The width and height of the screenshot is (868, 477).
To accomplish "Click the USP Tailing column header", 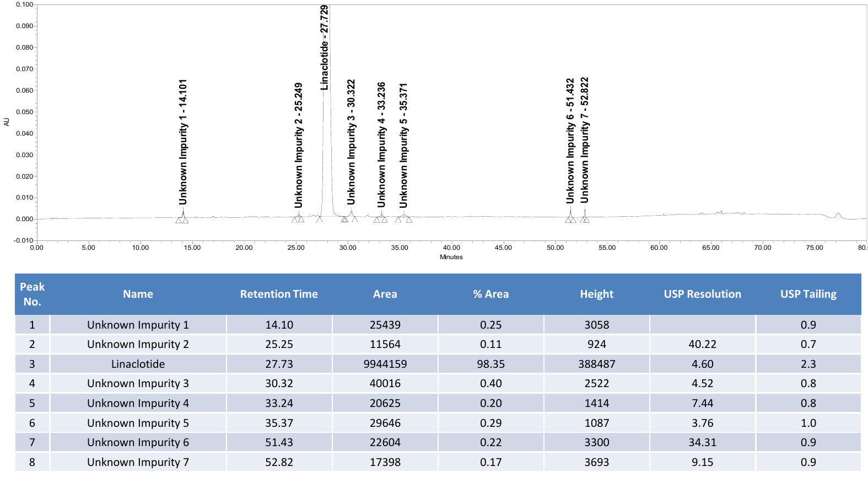I will (808, 294).
